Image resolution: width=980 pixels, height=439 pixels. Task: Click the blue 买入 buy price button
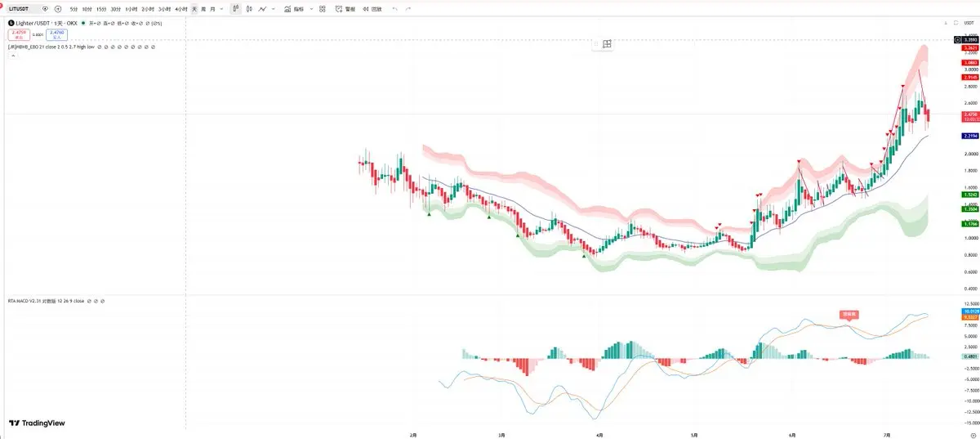(56, 35)
